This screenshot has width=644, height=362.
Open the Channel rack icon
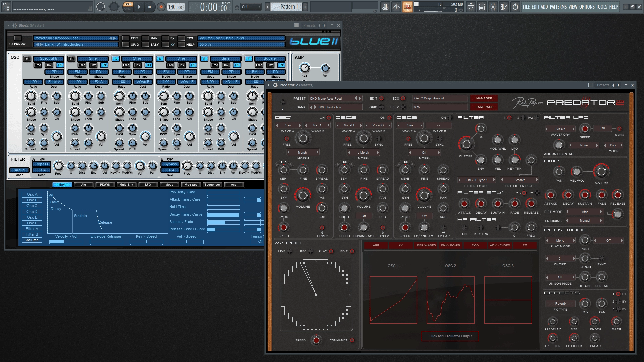pyautogui.click(x=482, y=7)
